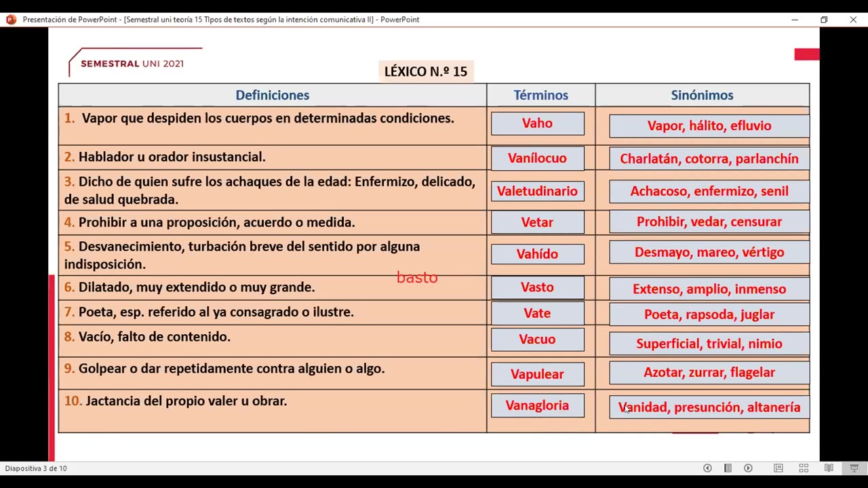The height and width of the screenshot is (488, 868).
Task: Click the term box 'Vacuo'
Action: [x=538, y=340]
